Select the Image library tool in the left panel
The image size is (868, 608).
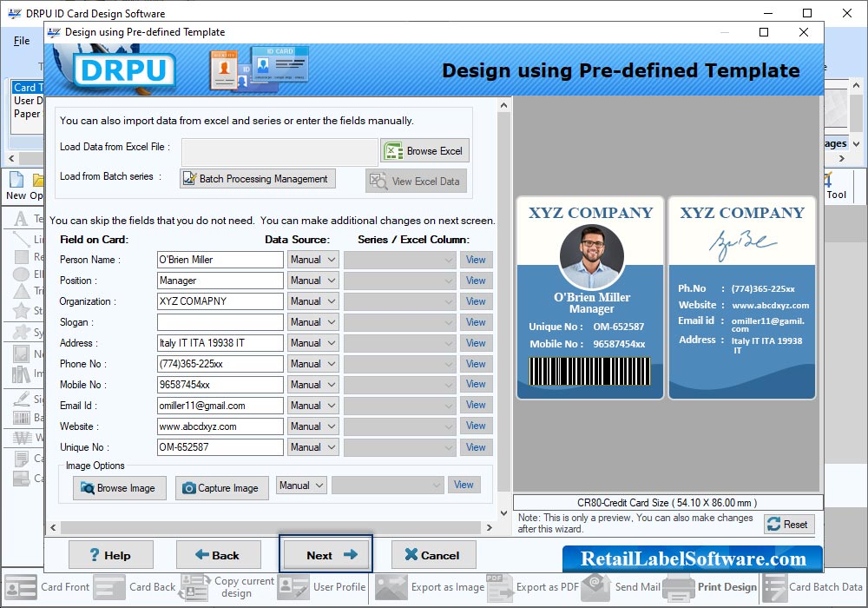coord(21,374)
